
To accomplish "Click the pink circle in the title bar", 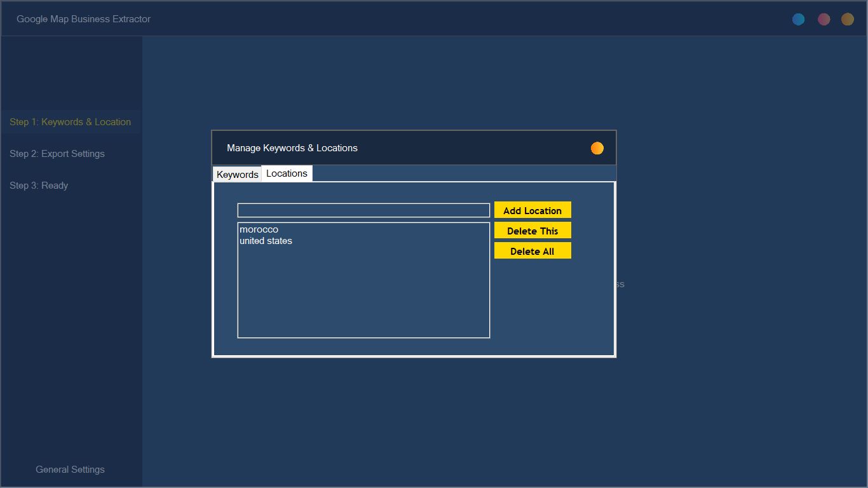I will 824,19.
